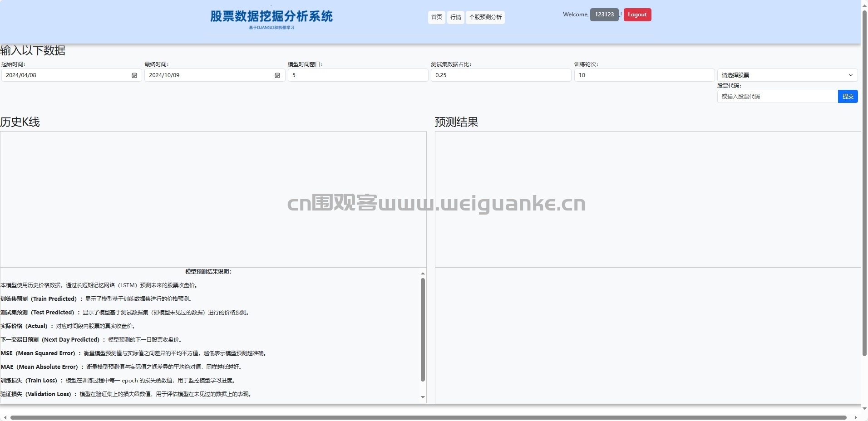
Task: Click the horizontal scrollbar's right arrow
Action: pyautogui.click(x=856, y=417)
